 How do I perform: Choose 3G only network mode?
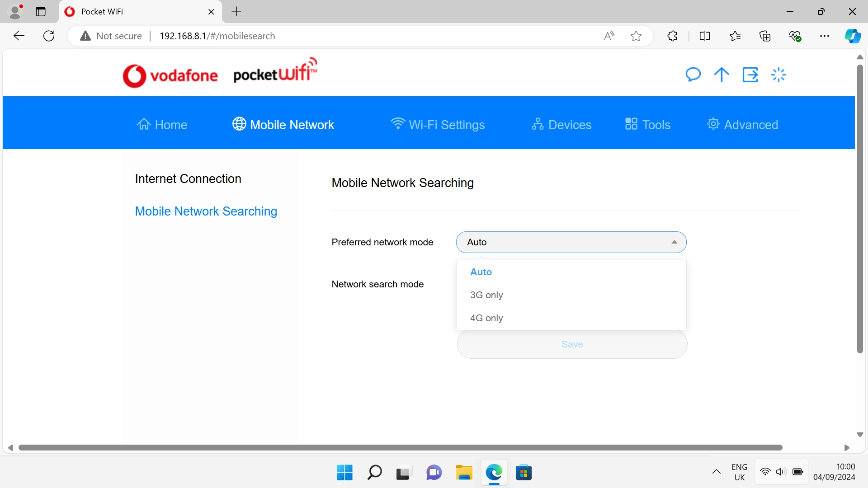pos(486,295)
